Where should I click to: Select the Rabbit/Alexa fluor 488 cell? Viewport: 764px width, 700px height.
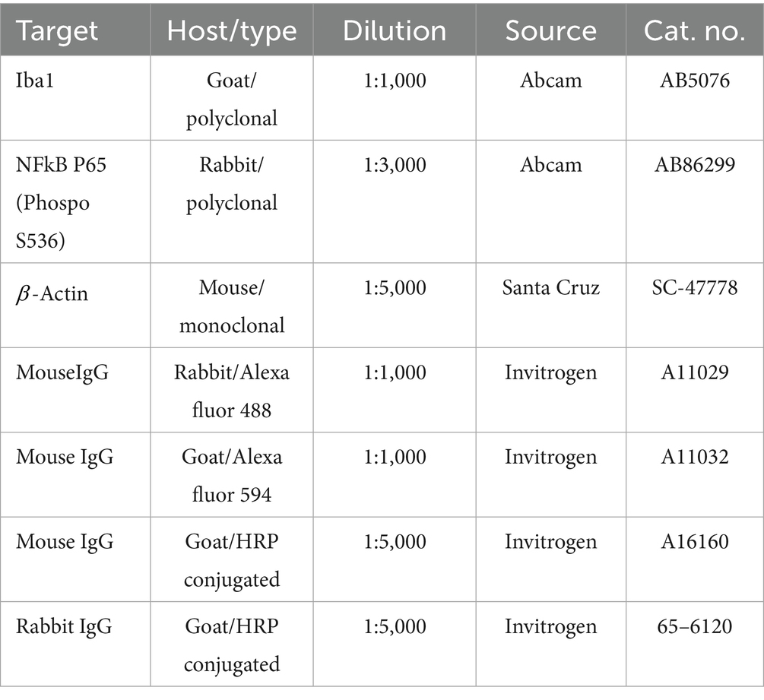click(232, 391)
